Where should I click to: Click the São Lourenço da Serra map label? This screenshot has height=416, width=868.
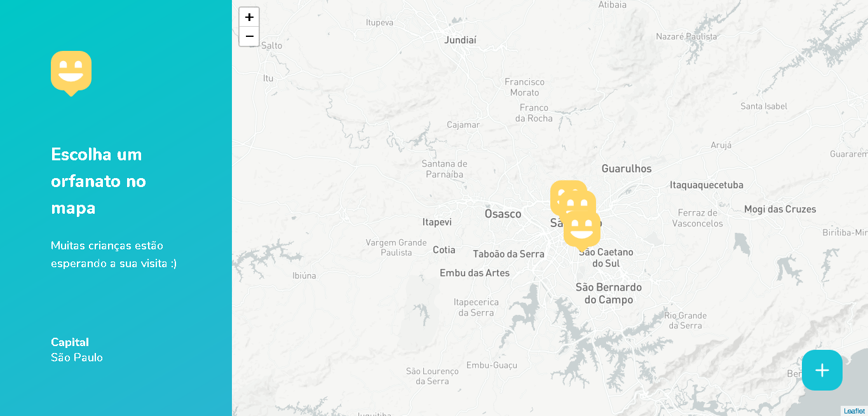[x=432, y=376]
